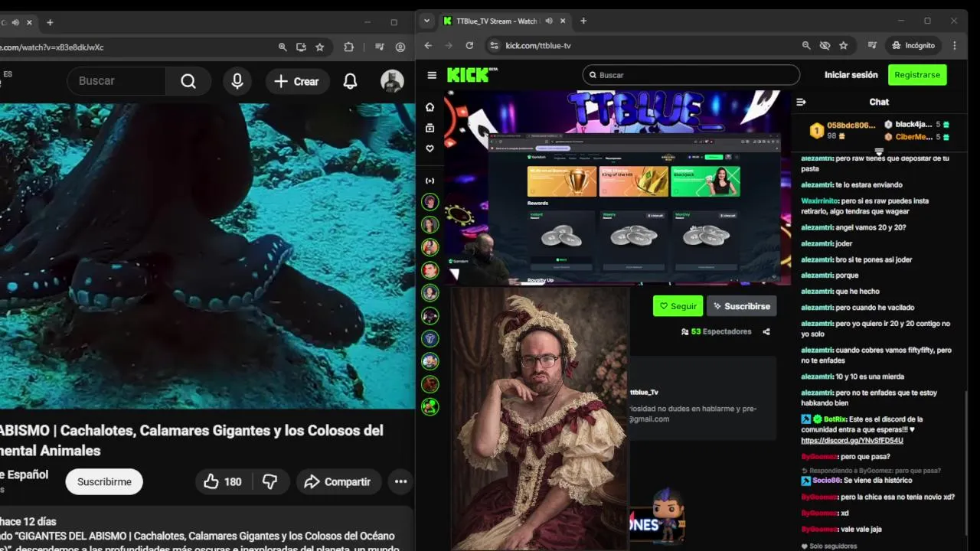
Task: Close the TTBlue_TV Stream tab
Action: (x=563, y=21)
